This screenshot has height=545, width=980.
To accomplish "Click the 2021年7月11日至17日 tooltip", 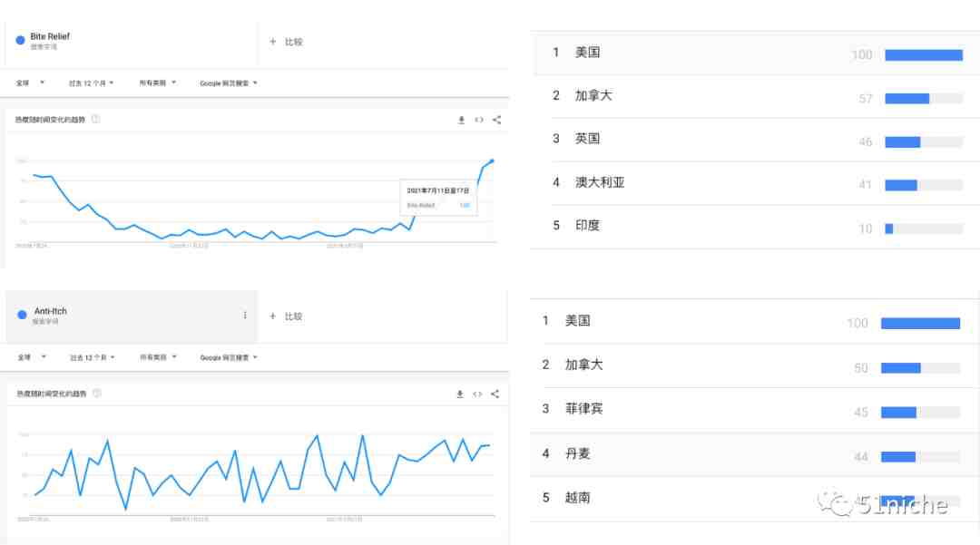I will [438, 198].
